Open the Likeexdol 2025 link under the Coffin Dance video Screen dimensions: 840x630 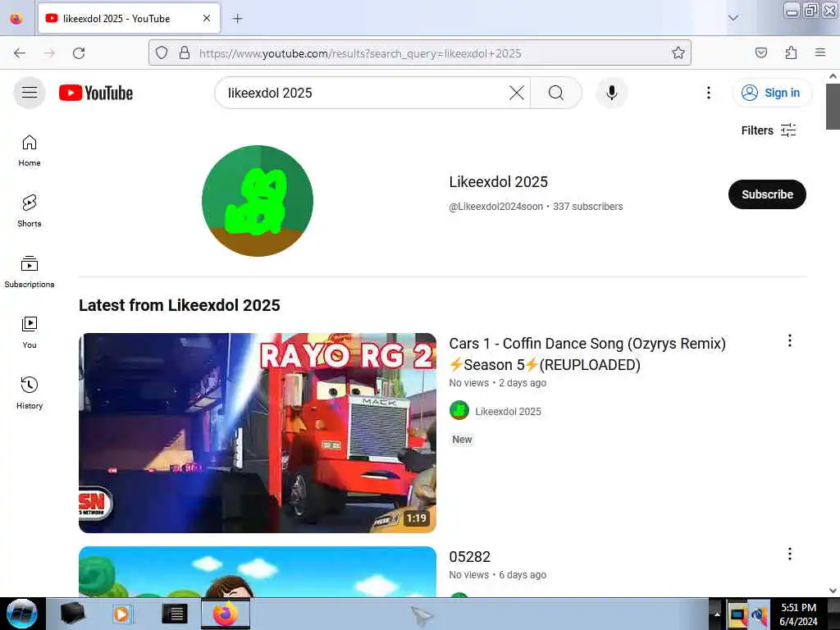click(x=508, y=412)
